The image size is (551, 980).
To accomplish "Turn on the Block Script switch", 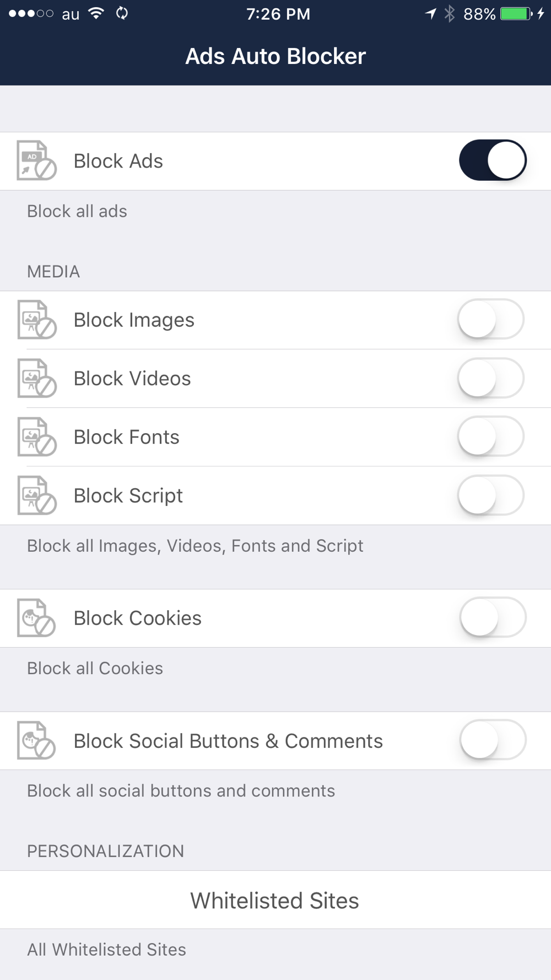I will point(490,495).
